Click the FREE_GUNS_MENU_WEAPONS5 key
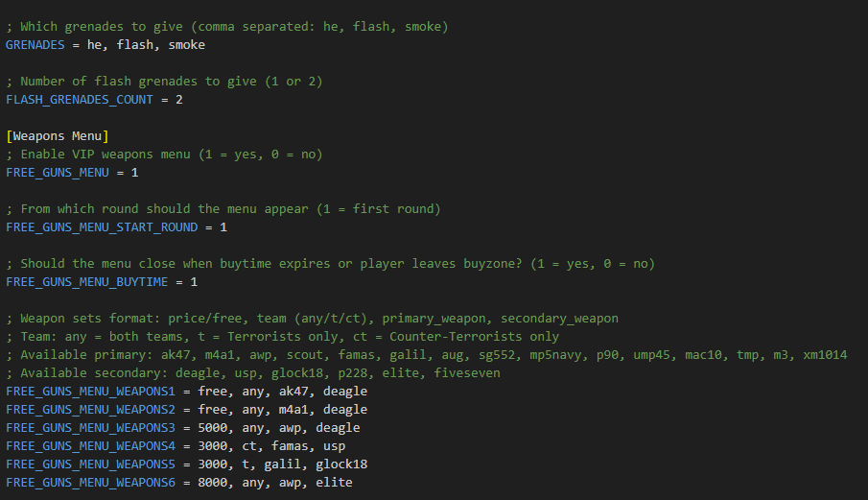This screenshot has width=868, height=500. click(91, 464)
